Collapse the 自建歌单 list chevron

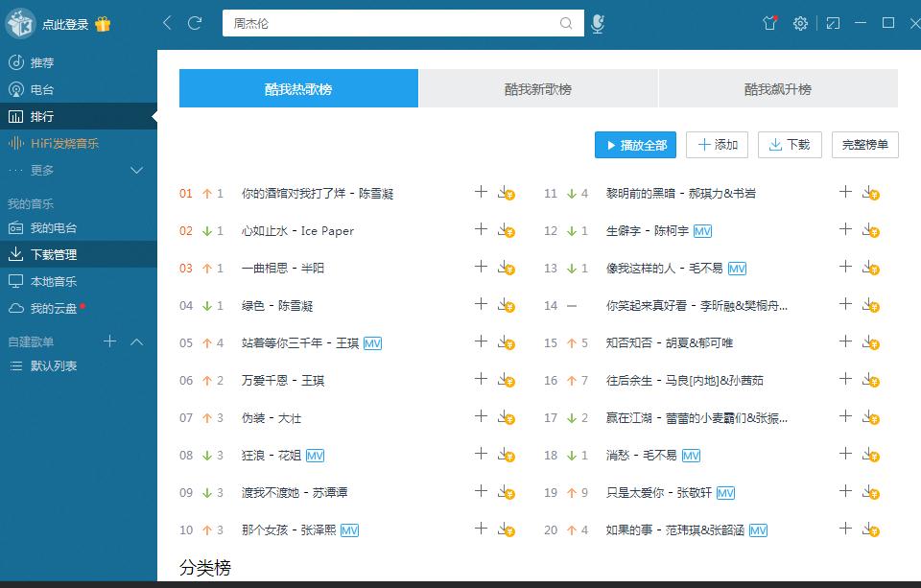click(x=136, y=341)
